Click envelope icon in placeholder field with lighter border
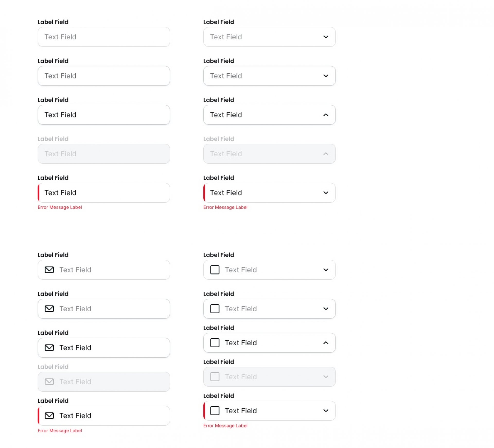This screenshot has height=448, width=494. pyautogui.click(x=49, y=270)
